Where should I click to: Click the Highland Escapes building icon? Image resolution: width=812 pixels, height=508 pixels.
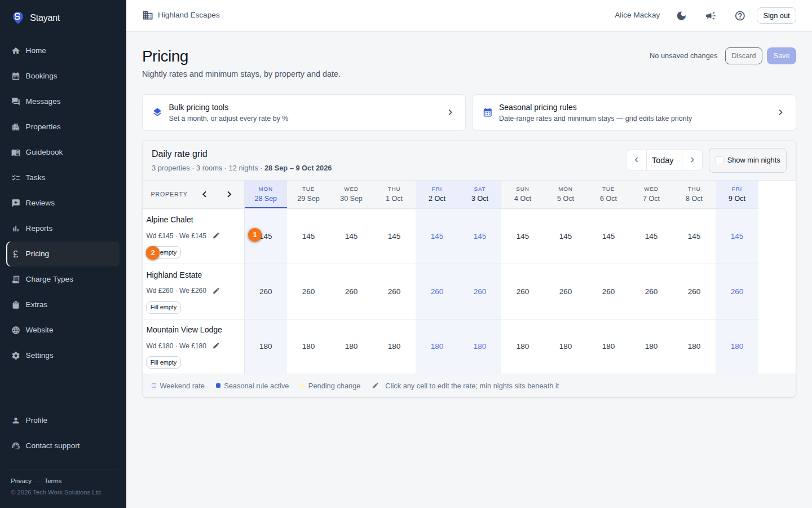(x=148, y=15)
